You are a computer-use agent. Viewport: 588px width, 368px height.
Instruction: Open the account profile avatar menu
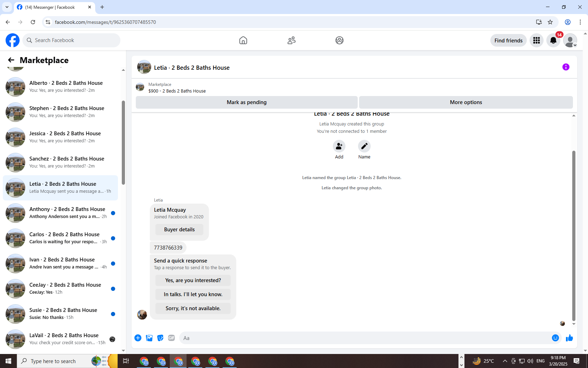point(570,40)
